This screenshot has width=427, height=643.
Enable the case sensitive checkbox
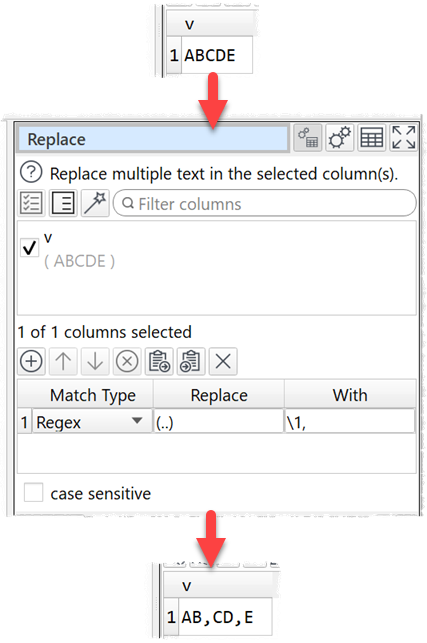coord(33,493)
